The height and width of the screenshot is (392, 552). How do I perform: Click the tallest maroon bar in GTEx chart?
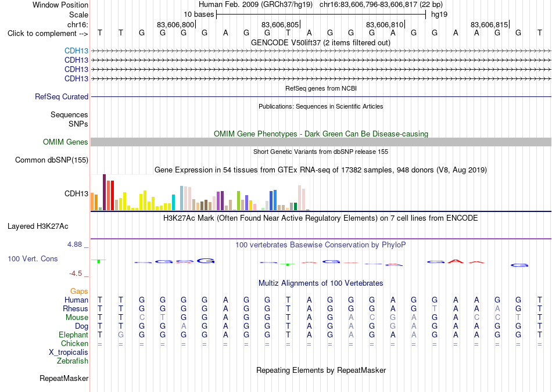104,192
